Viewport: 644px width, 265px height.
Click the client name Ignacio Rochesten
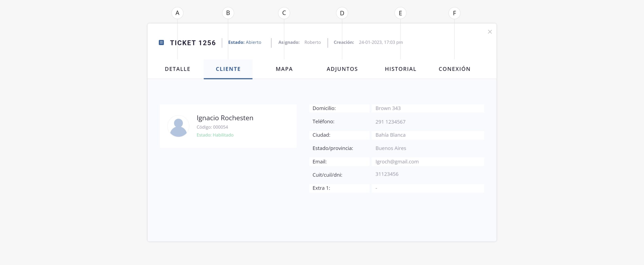coord(225,118)
